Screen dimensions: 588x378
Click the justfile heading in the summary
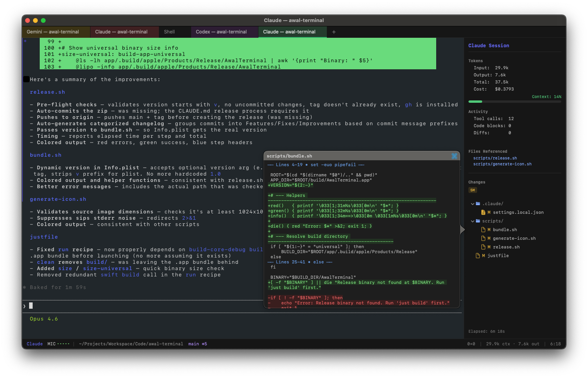[x=44, y=237]
